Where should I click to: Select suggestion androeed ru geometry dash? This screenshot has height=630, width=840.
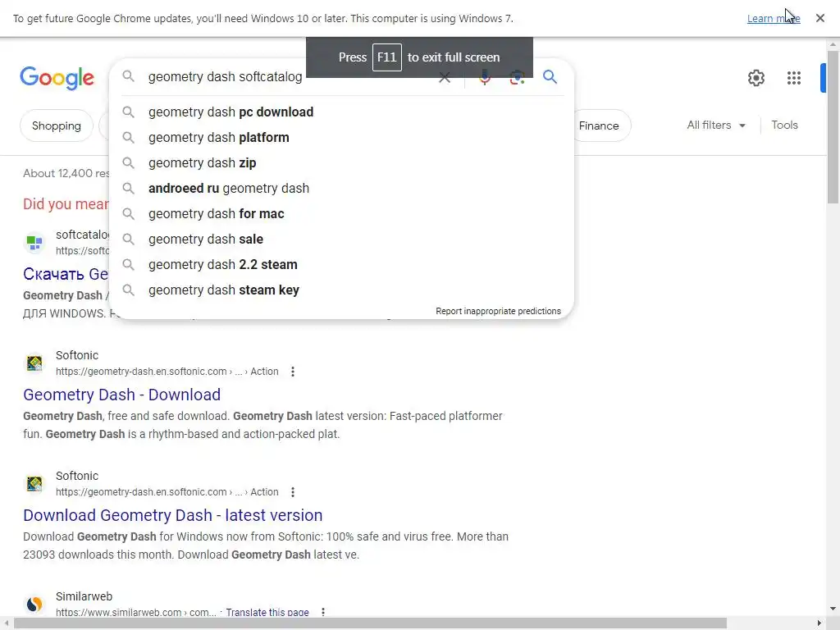point(342,189)
